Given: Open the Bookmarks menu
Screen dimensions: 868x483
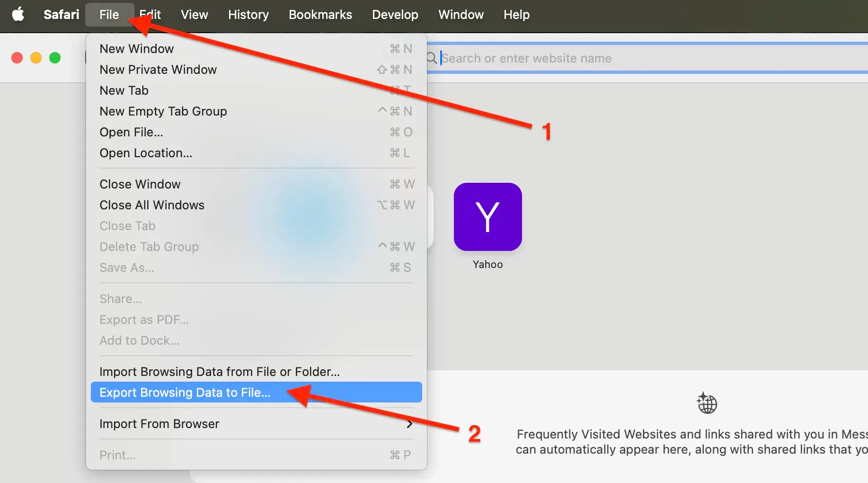Looking at the screenshot, I should pyautogui.click(x=320, y=14).
